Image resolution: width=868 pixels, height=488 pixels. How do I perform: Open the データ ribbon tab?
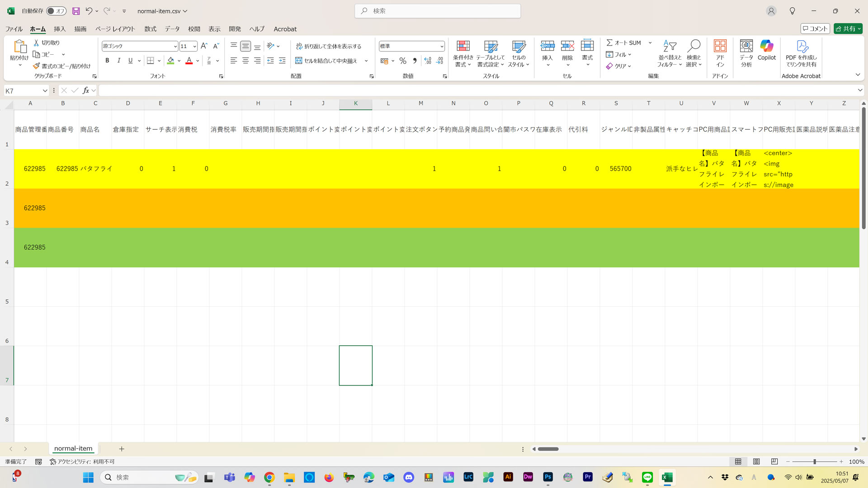[172, 29]
